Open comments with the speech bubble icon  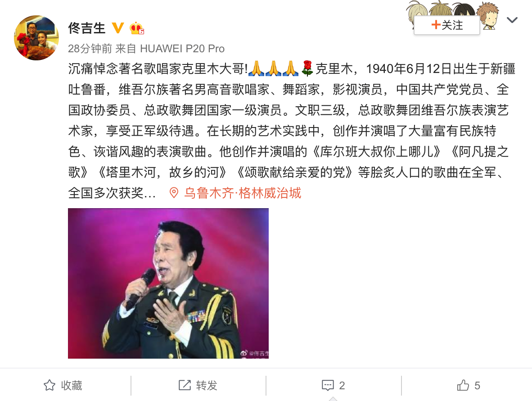tap(328, 385)
